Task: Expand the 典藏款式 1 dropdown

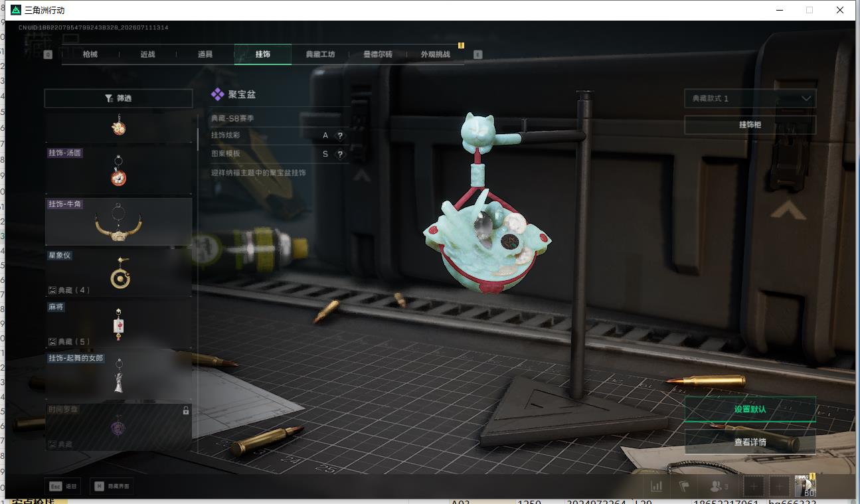Action: coord(750,98)
